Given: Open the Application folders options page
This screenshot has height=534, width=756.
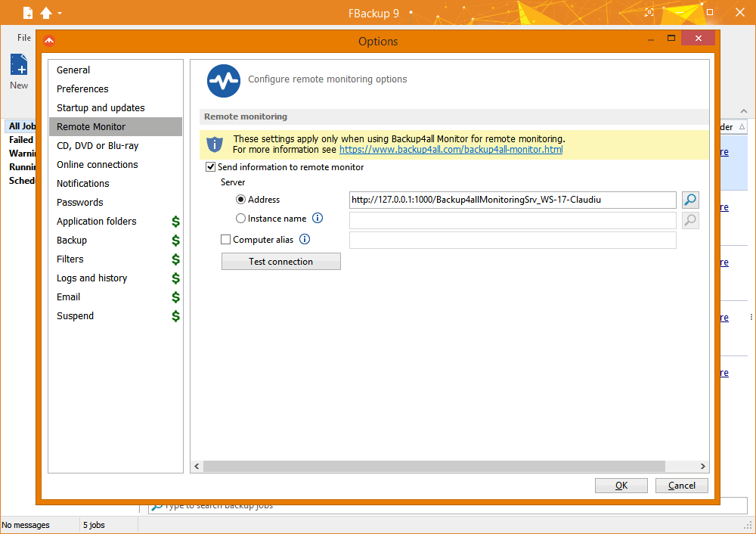Looking at the screenshot, I should pyautogui.click(x=116, y=222).
